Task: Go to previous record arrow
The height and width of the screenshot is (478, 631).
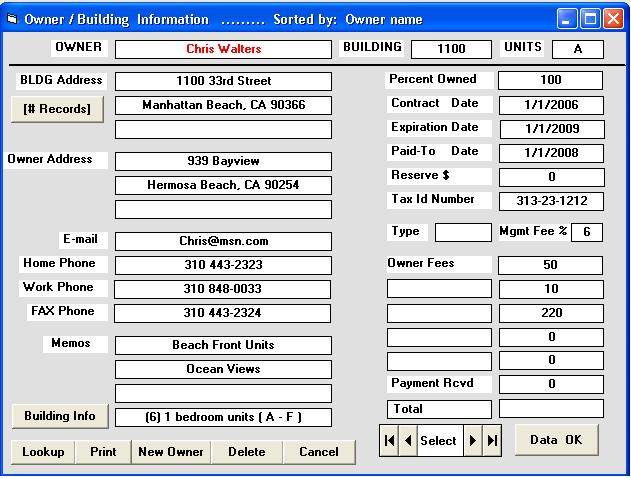Action: pyautogui.click(x=407, y=441)
